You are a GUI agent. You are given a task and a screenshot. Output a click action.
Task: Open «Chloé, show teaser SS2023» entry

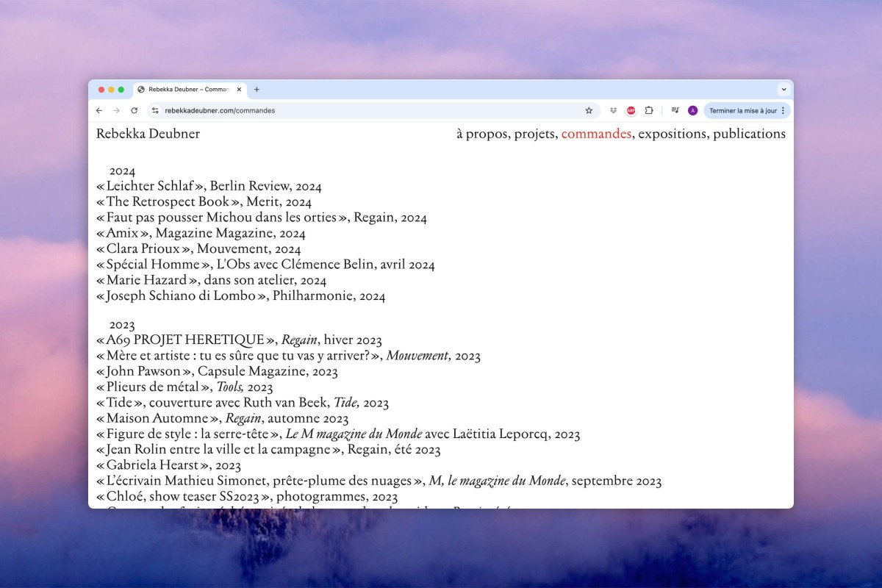(247, 497)
